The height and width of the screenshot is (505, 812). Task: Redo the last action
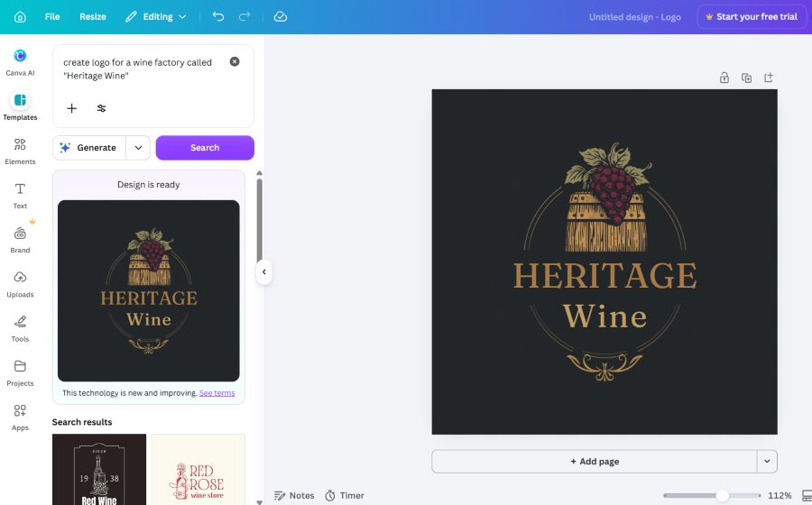(x=245, y=16)
